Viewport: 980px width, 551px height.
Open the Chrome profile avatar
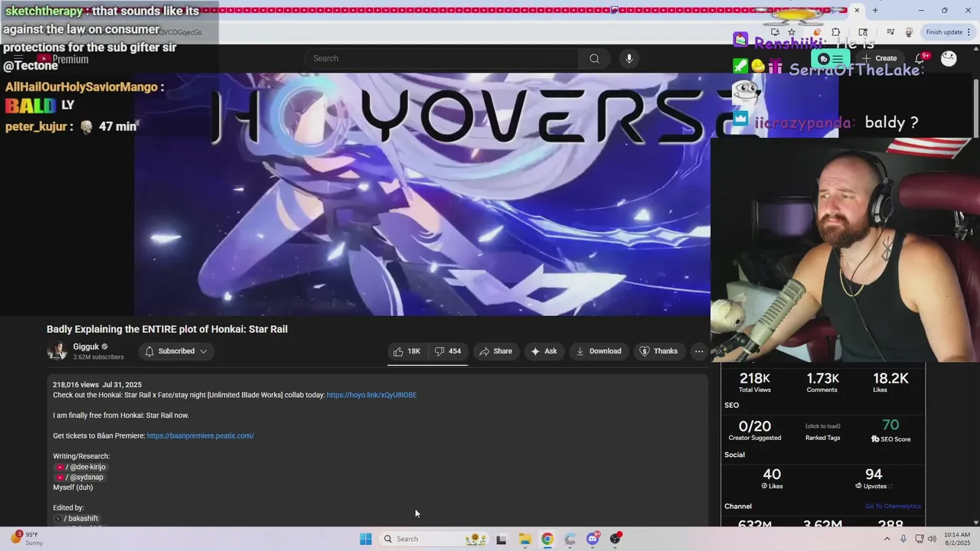[909, 32]
